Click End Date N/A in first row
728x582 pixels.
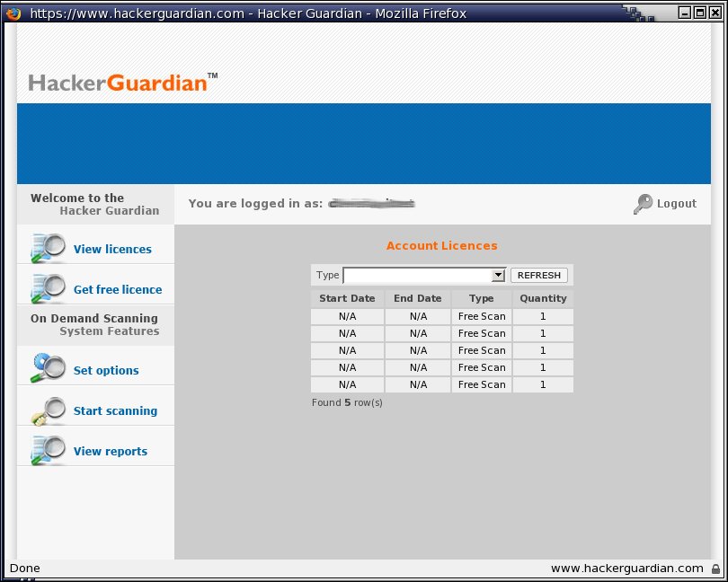418,316
